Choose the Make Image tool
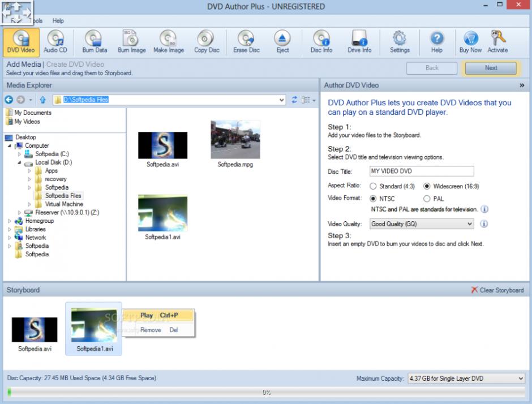Screen dimensions: 532x404 [x=169, y=42]
